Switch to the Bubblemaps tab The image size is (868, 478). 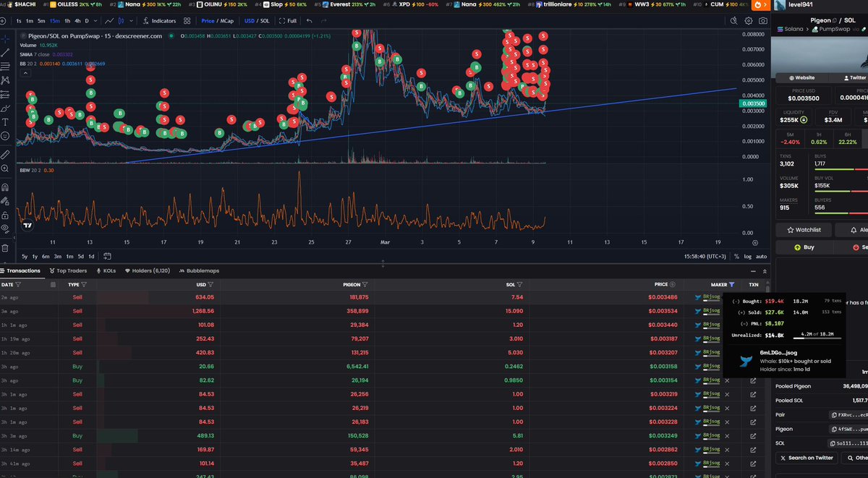point(199,270)
